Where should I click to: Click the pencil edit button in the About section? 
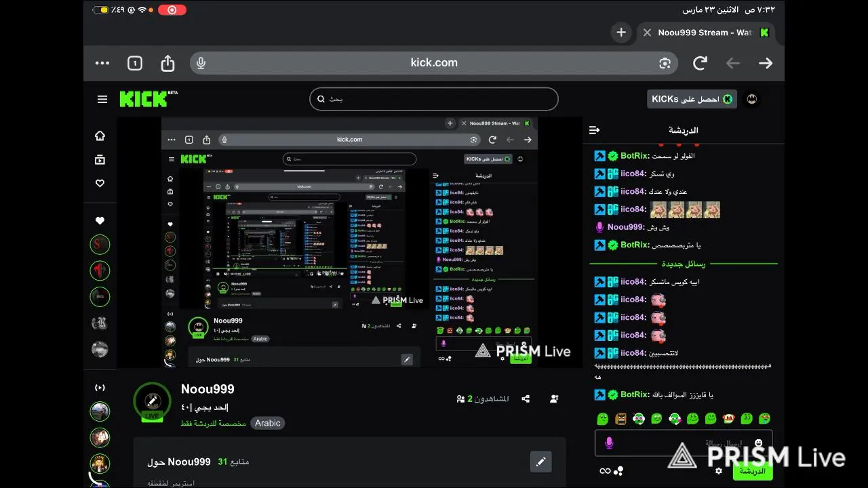[540, 462]
